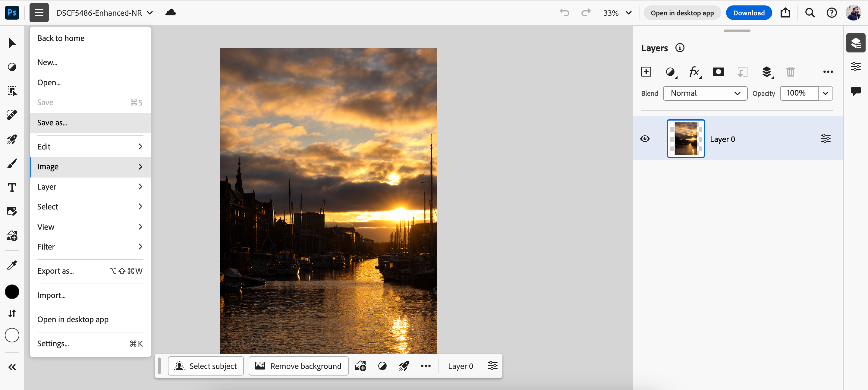This screenshot has width=868, height=390.
Task: Collapse the left toolbar with the double-chevron
Action: click(12, 367)
